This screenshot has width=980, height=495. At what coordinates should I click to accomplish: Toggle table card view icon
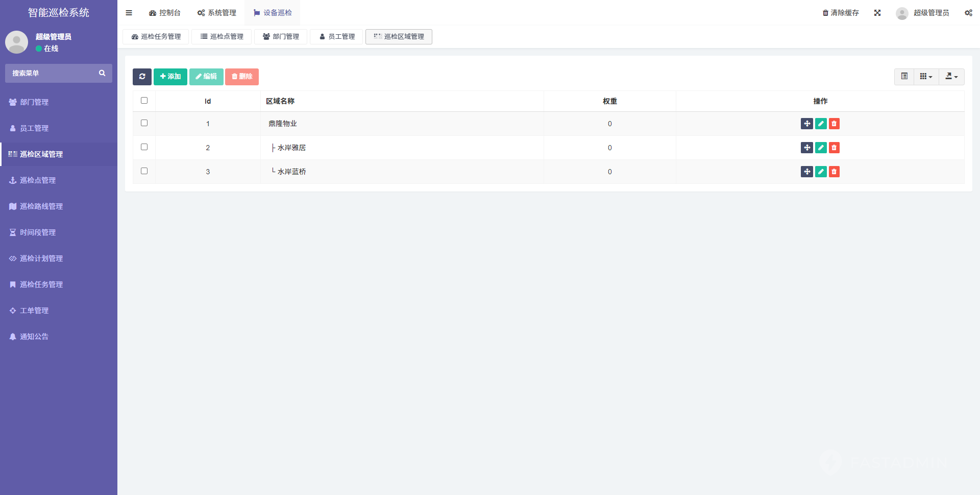click(x=904, y=77)
